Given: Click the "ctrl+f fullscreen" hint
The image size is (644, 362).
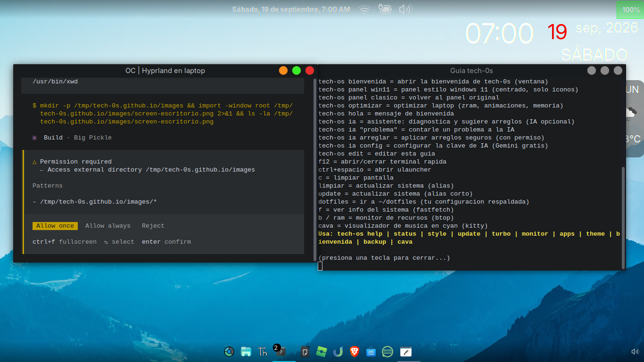Looking at the screenshot, I should click(65, 242).
